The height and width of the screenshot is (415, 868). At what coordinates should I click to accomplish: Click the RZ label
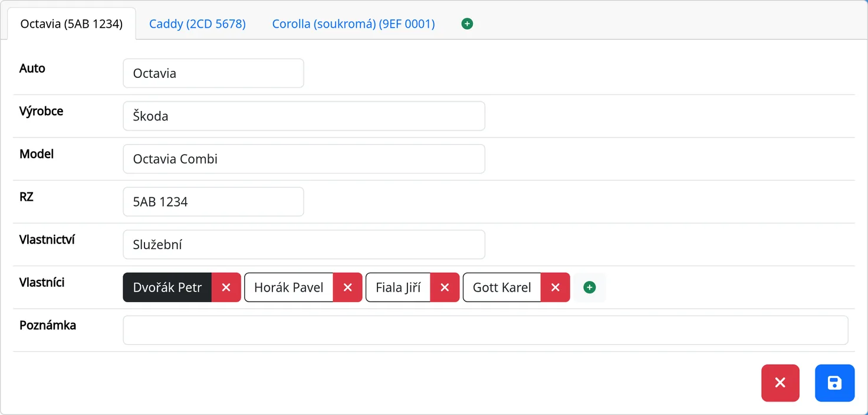pyautogui.click(x=27, y=197)
